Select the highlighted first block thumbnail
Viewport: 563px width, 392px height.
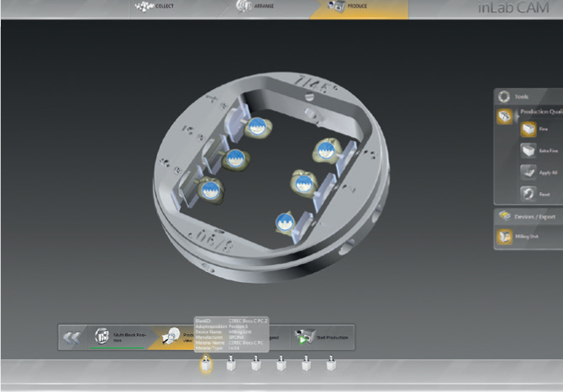tap(204, 364)
